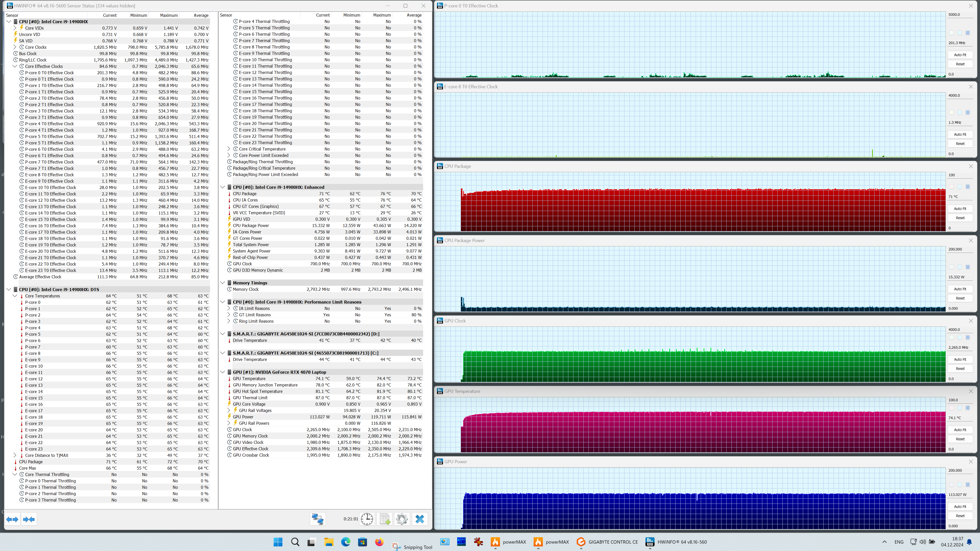Click the expand columns double-arrow button
Image resolution: width=980 pixels, height=551 pixels.
(13, 519)
